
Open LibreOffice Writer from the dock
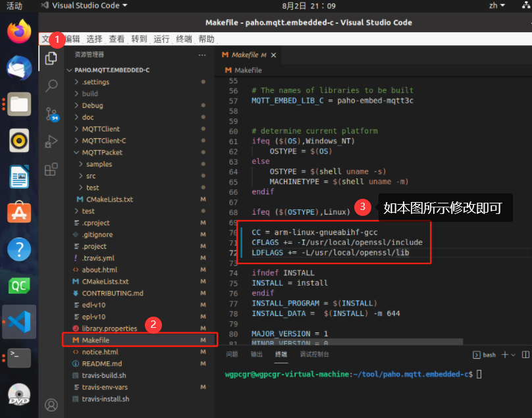(19, 176)
